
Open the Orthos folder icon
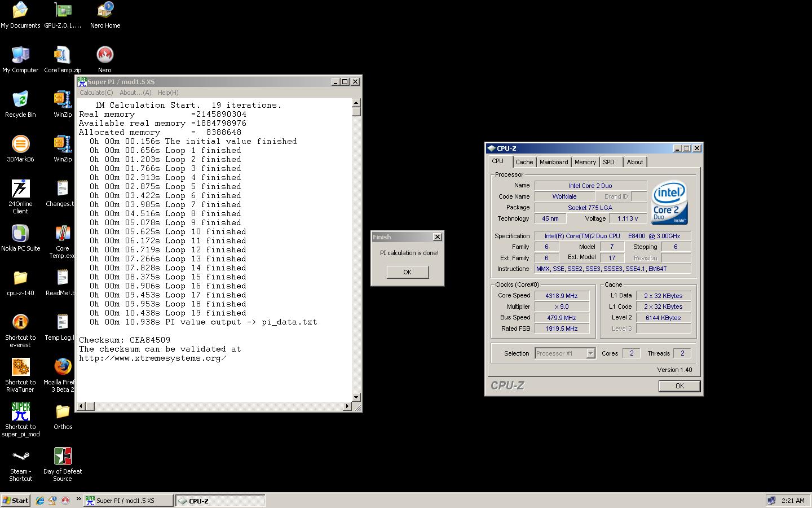click(63, 417)
